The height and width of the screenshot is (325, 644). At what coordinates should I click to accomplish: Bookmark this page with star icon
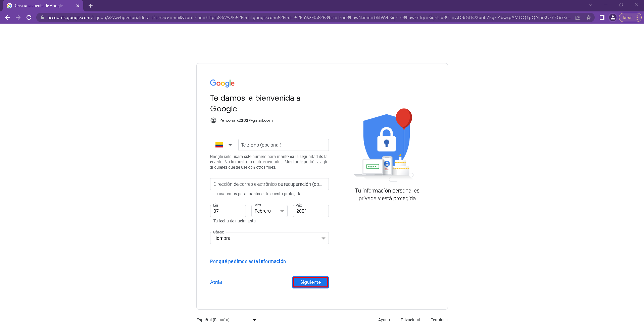click(589, 17)
